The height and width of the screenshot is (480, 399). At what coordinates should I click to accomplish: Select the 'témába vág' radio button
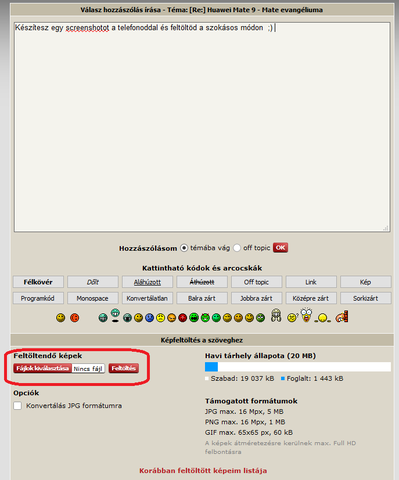184,248
